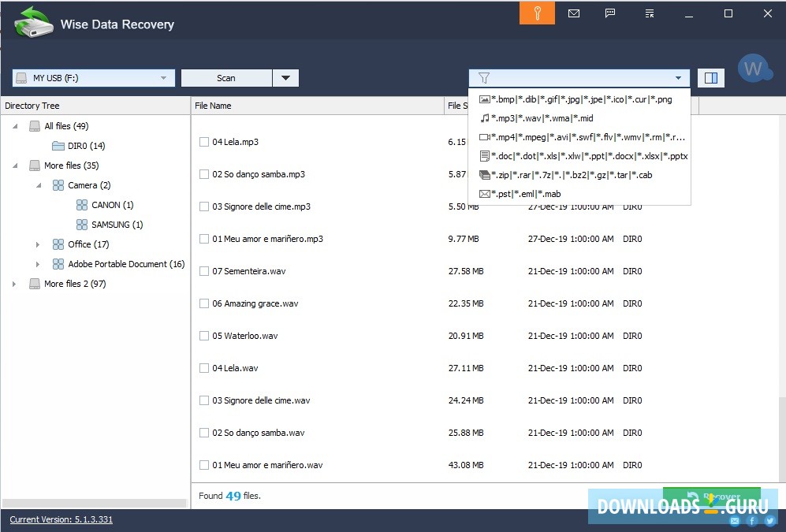The image size is (786, 532).
Task: Open the orange license key panel
Action: (536, 13)
